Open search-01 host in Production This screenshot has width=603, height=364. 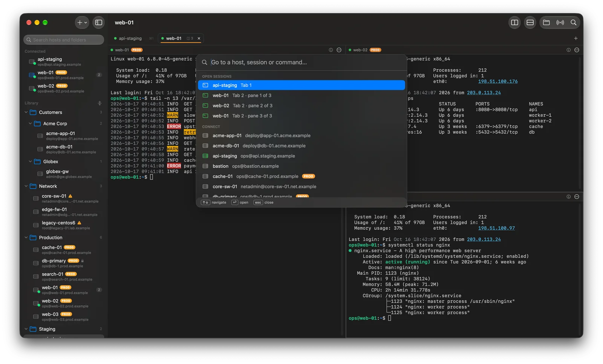pos(64,277)
